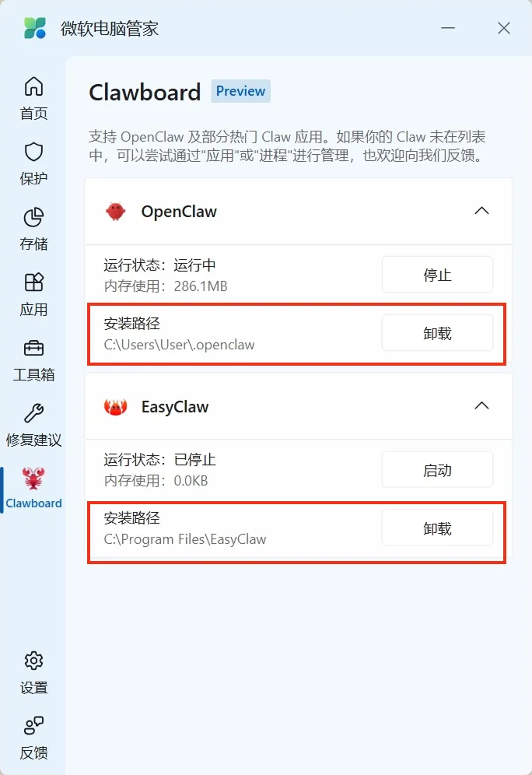Screen dimensions: 532x775
Task: Open the 修复建议 wrench icon
Action: pos(33,413)
